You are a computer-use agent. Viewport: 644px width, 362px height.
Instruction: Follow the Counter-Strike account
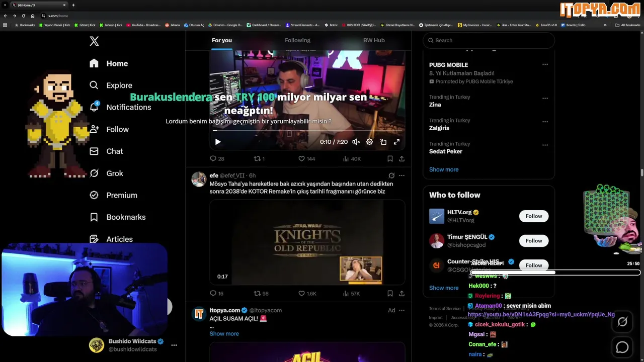pos(534,265)
